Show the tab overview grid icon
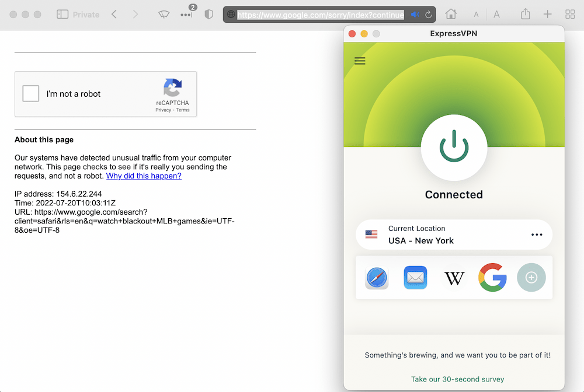 coord(570,15)
